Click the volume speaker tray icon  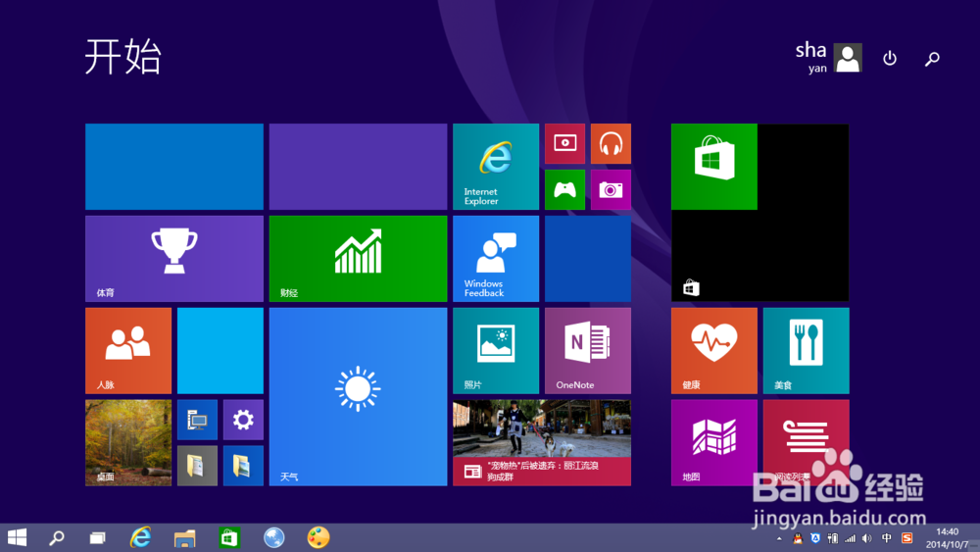pos(867,538)
